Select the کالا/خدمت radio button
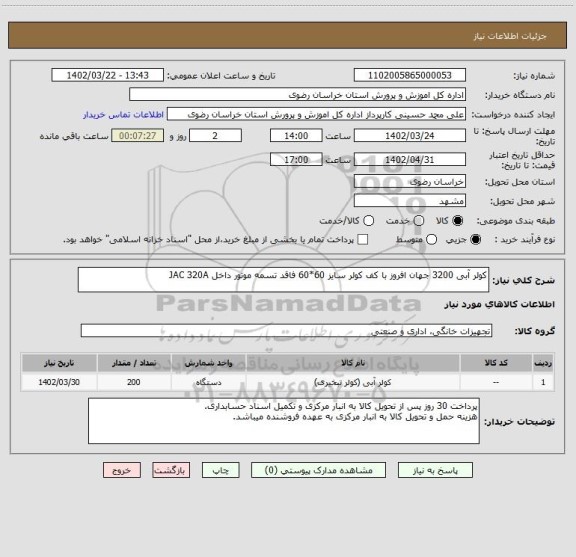Screen dimensions: 576x557 (368, 221)
